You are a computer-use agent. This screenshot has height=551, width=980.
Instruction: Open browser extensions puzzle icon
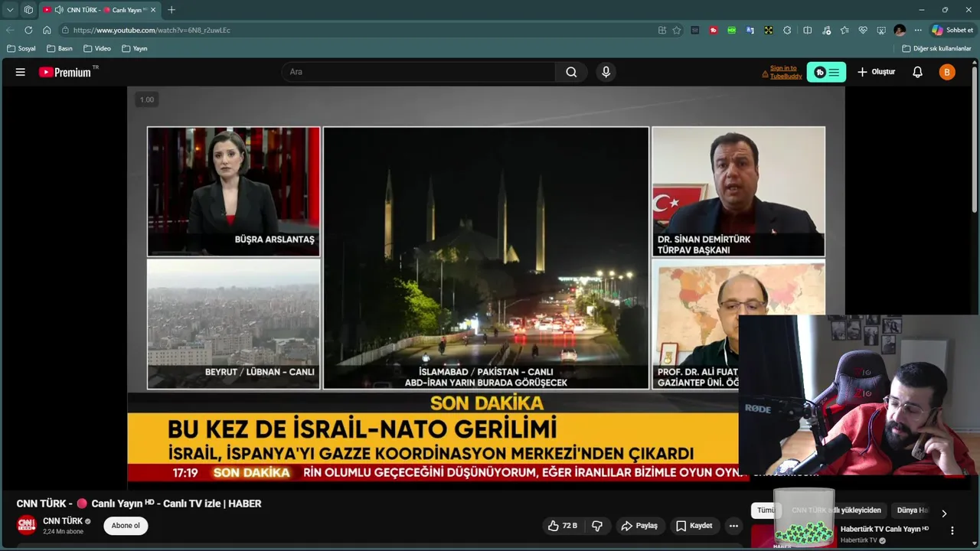click(787, 30)
